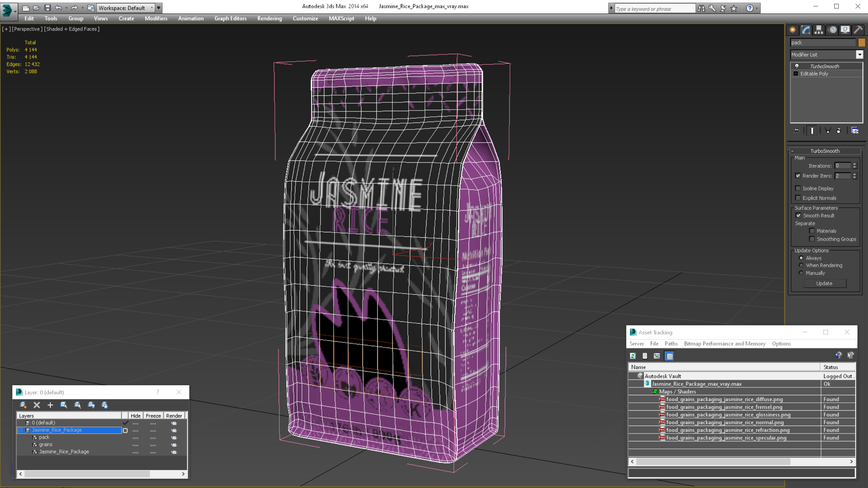Enable Separate by Materials checkbox
Image resolution: width=868 pixels, height=488 pixels.
(x=812, y=231)
